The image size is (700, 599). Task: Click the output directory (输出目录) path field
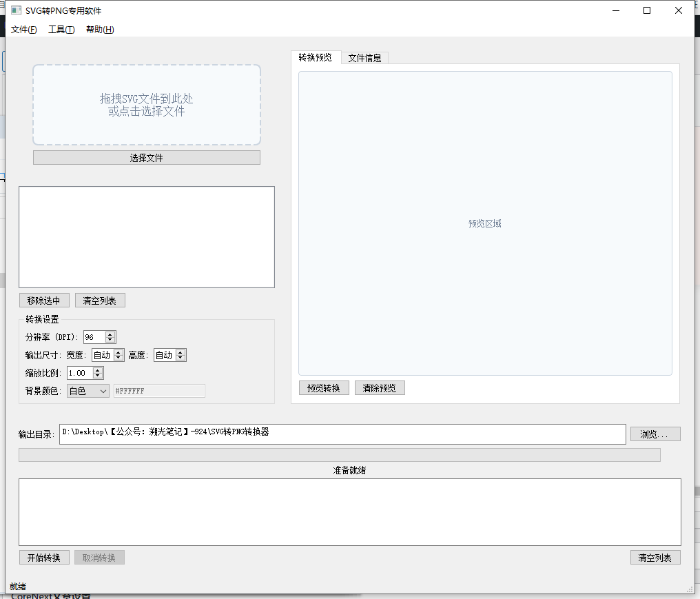click(342, 434)
